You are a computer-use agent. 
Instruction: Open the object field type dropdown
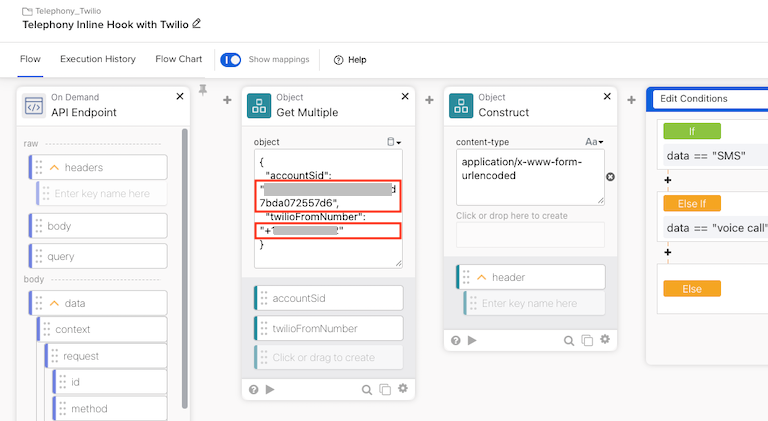click(x=393, y=142)
